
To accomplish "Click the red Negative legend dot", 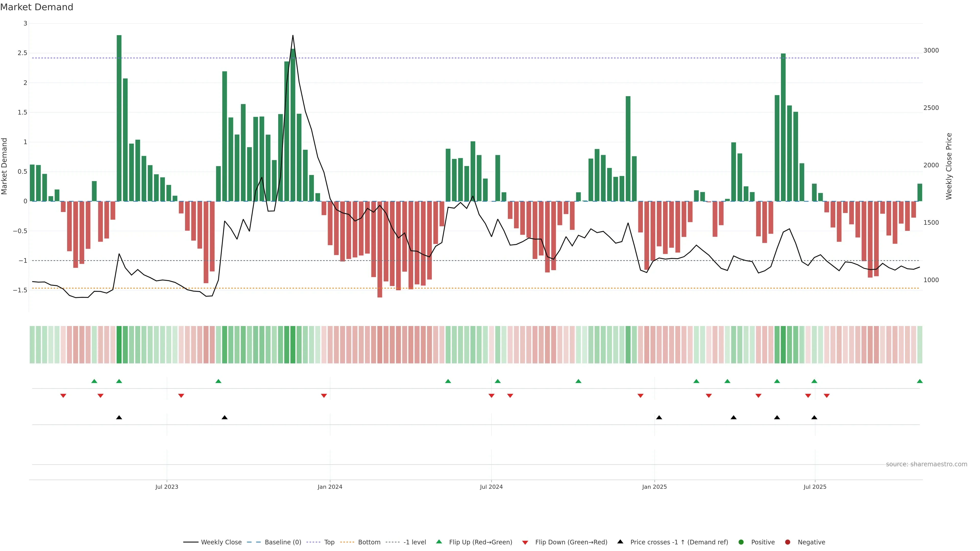I will click(788, 542).
